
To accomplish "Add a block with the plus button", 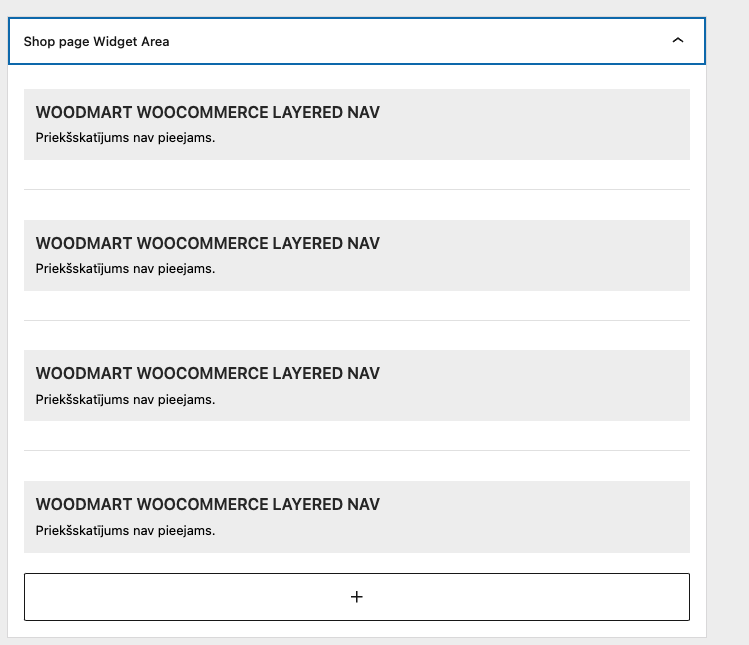I will tap(357, 597).
